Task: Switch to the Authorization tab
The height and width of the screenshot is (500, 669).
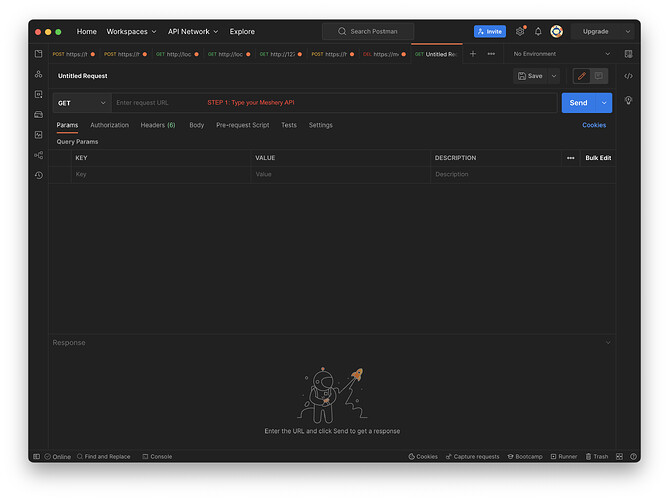Action: [x=109, y=125]
